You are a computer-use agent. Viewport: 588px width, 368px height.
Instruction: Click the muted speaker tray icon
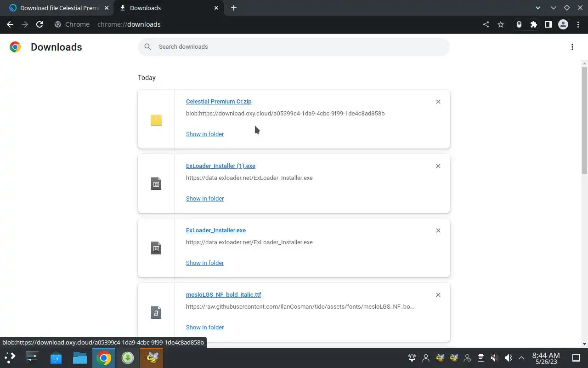point(495,357)
